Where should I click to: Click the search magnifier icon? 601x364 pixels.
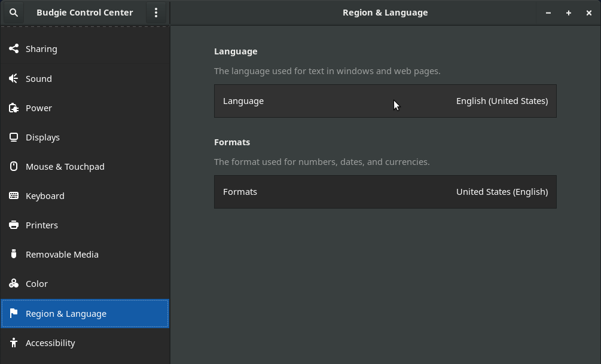[14, 13]
